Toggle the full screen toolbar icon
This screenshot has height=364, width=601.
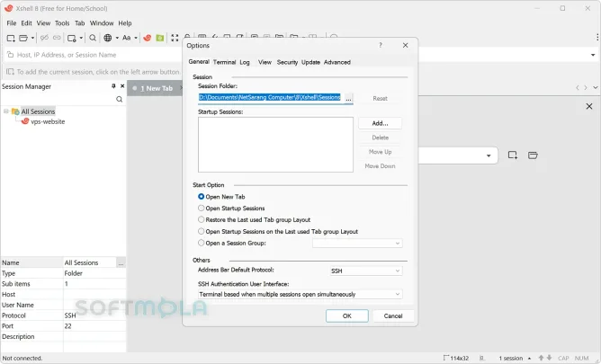click(175, 38)
